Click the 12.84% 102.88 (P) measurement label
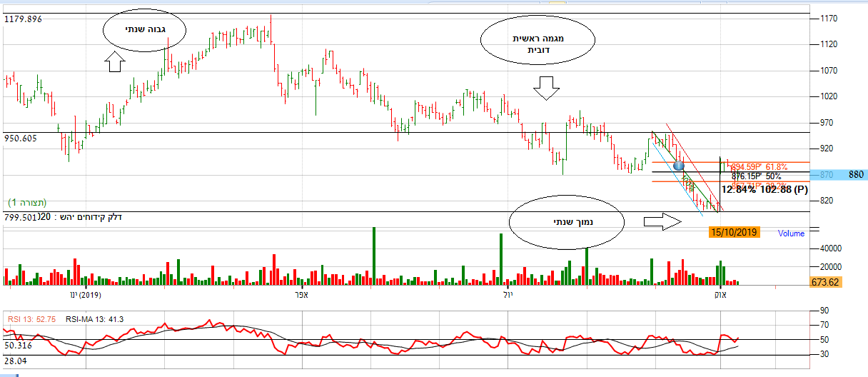This screenshot has height=377, width=868. 764,190
